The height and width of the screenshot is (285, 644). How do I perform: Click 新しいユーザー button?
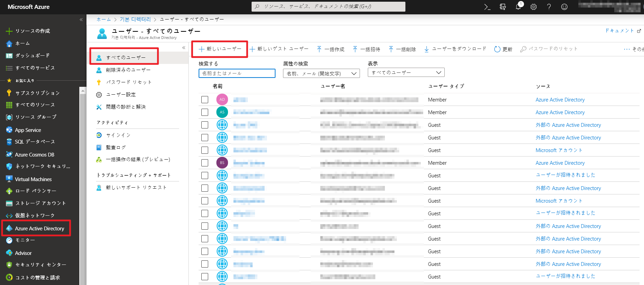tap(220, 49)
